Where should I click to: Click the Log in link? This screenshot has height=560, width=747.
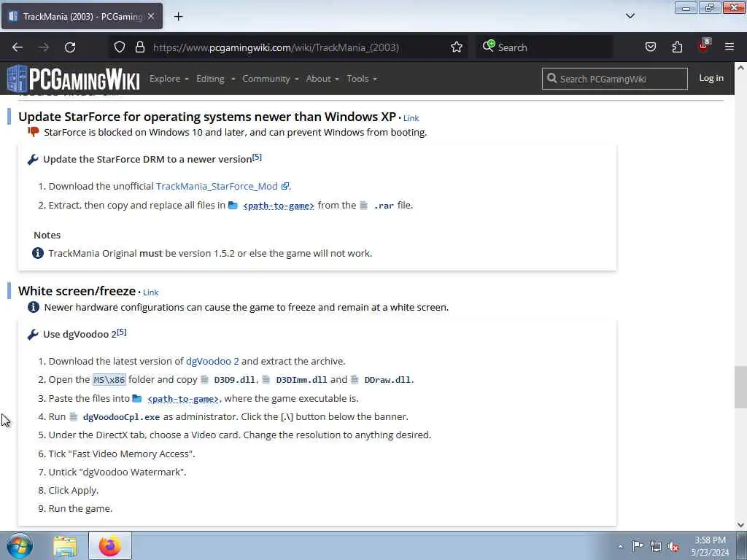(711, 78)
